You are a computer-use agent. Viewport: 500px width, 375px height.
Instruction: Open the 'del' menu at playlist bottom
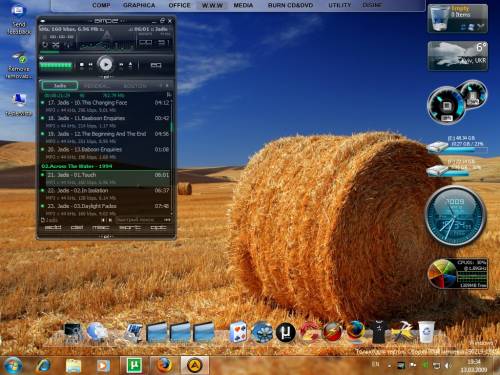pyautogui.click(x=77, y=227)
